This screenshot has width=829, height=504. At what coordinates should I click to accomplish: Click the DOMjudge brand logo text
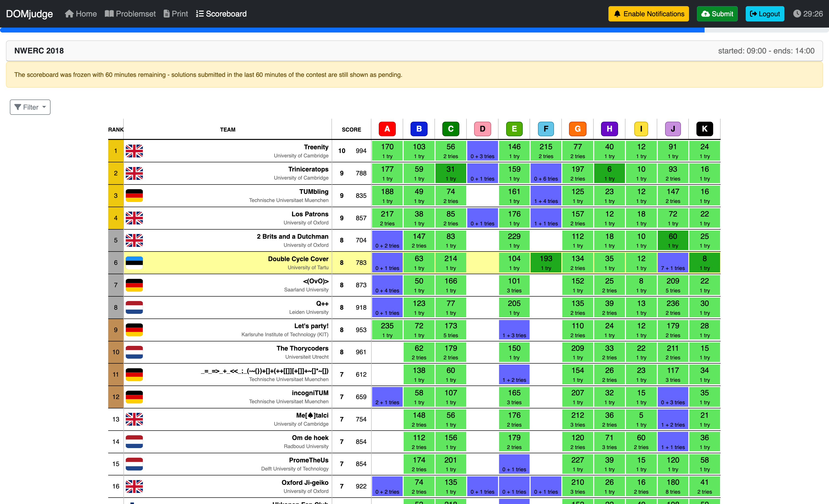[29, 14]
